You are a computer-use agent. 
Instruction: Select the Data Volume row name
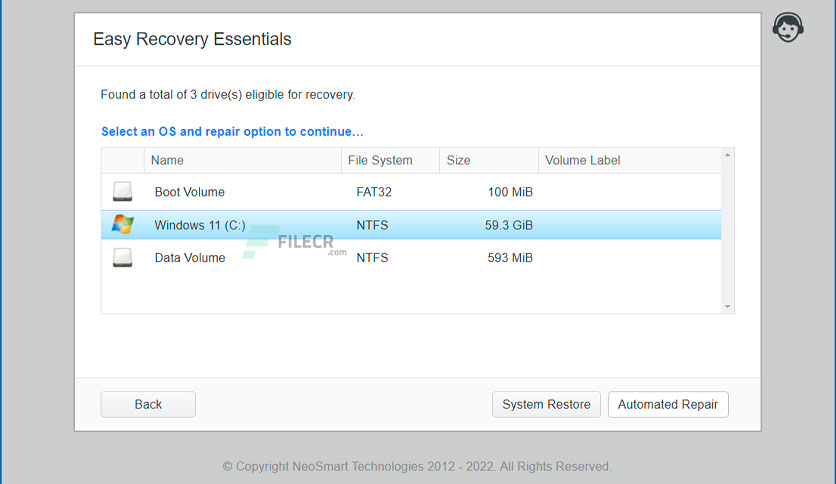190,258
